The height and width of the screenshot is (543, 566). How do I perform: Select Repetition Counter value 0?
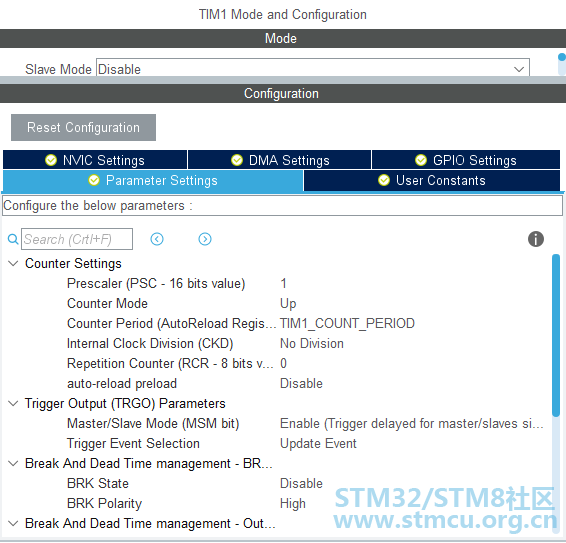[x=284, y=363]
